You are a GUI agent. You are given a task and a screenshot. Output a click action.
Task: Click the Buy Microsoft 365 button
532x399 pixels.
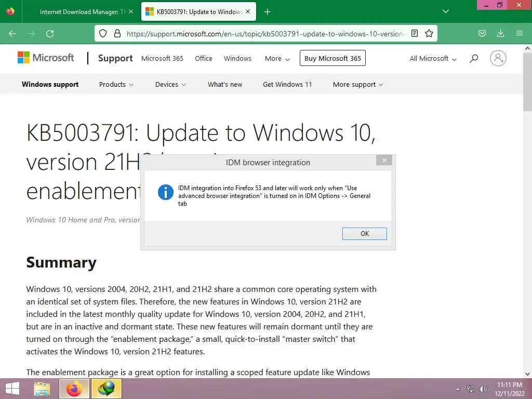point(332,58)
